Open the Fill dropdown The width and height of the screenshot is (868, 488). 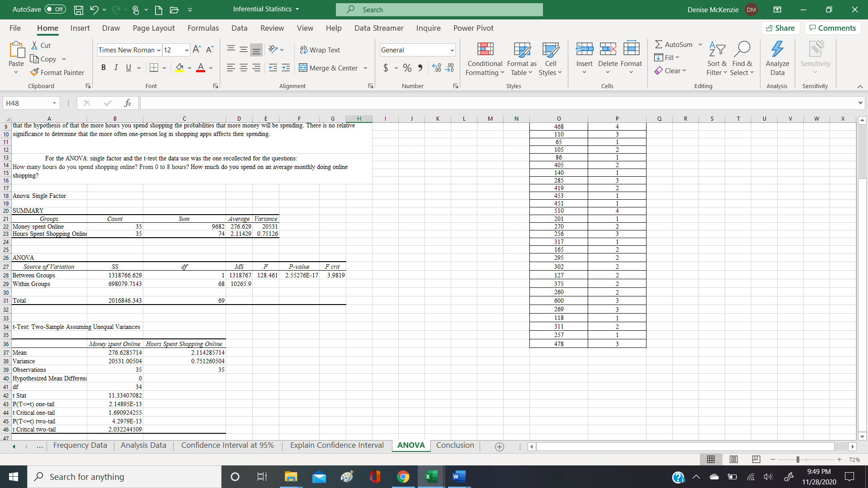click(667, 57)
